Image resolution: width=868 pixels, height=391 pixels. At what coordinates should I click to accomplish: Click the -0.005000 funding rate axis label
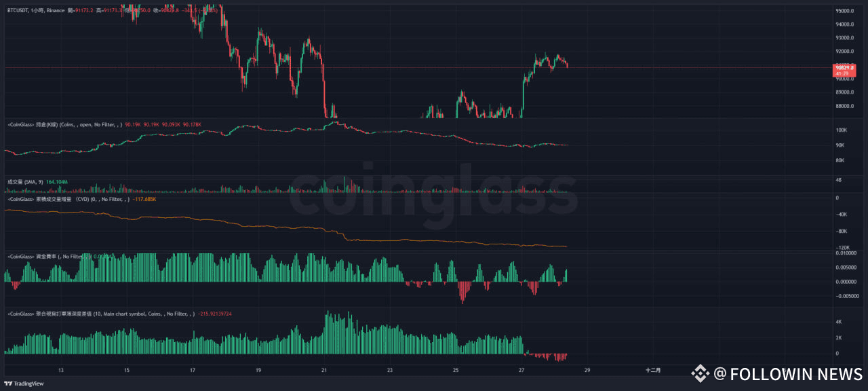click(x=848, y=296)
